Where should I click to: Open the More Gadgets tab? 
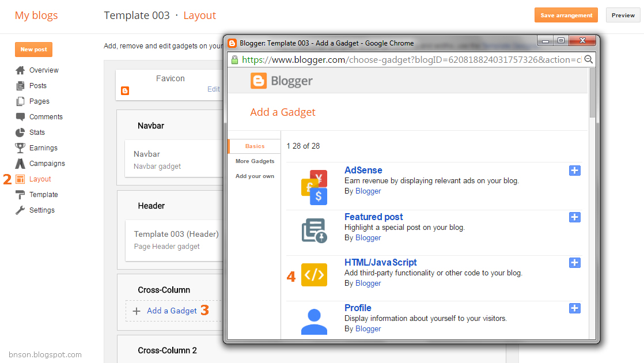click(255, 161)
